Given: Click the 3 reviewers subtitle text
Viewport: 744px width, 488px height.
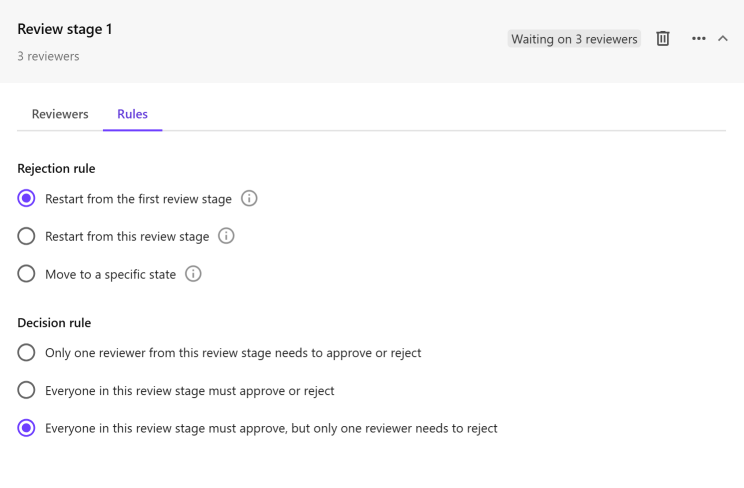Looking at the screenshot, I should coord(48,56).
